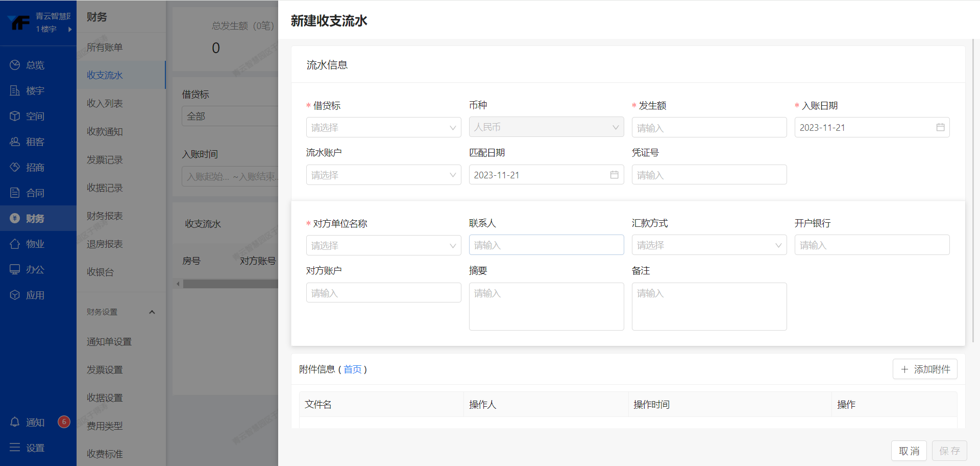The height and width of the screenshot is (466, 980).
Task: Expand the 流水账户 select box
Action: coord(383,175)
